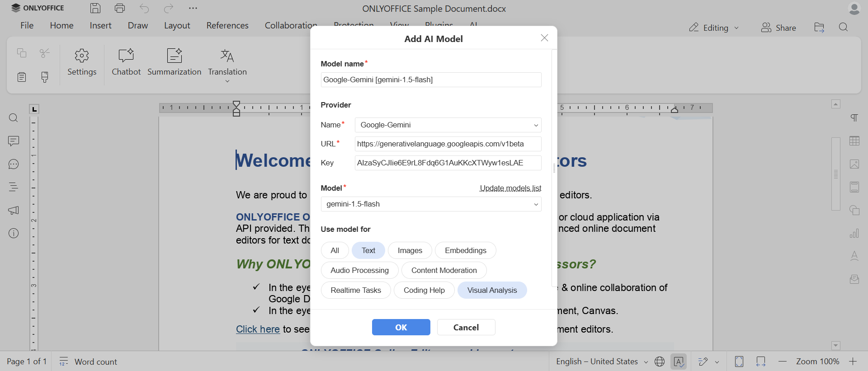Cancel the Add AI Model dialog
Screen dimensions: 868x371
pos(466,327)
